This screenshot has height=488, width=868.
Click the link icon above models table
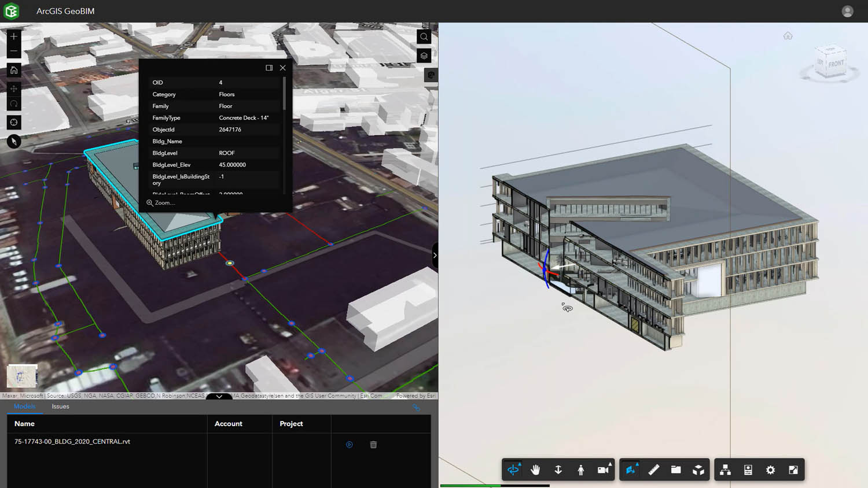tap(416, 408)
